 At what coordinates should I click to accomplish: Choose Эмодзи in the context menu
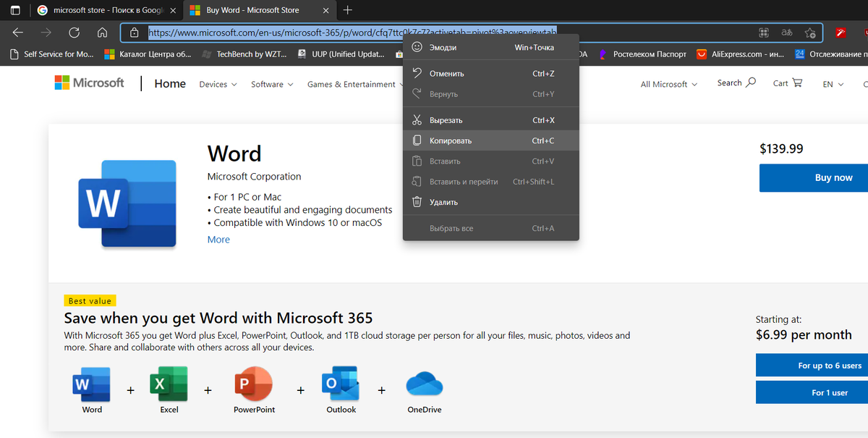(x=490, y=47)
